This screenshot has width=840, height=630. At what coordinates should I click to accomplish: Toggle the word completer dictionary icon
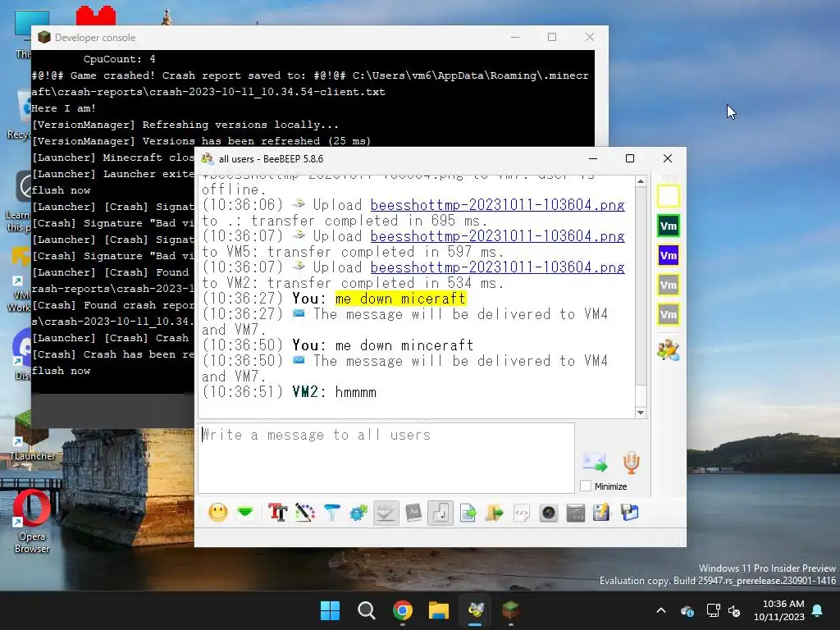tap(413, 513)
